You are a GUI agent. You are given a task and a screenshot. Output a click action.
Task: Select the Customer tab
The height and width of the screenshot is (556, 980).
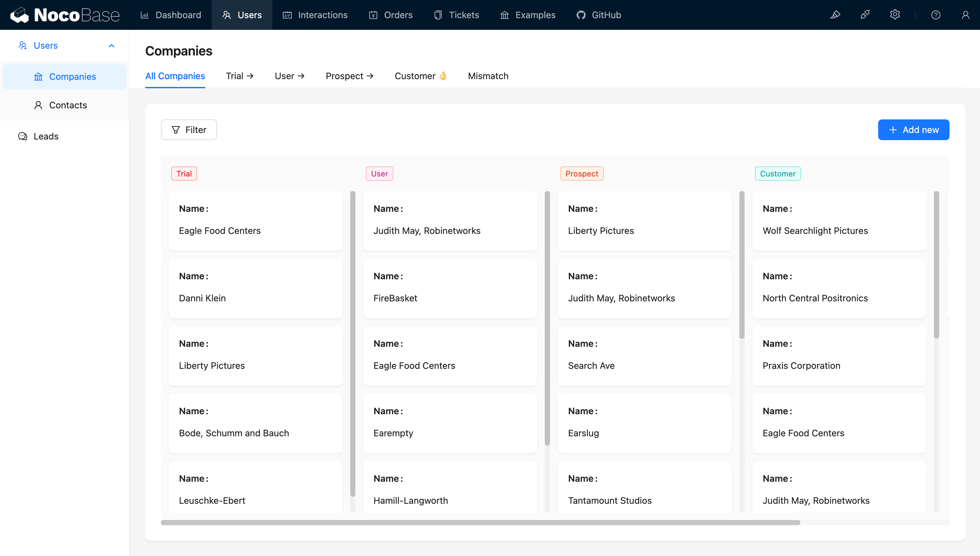pyautogui.click(x=421, y=76)
